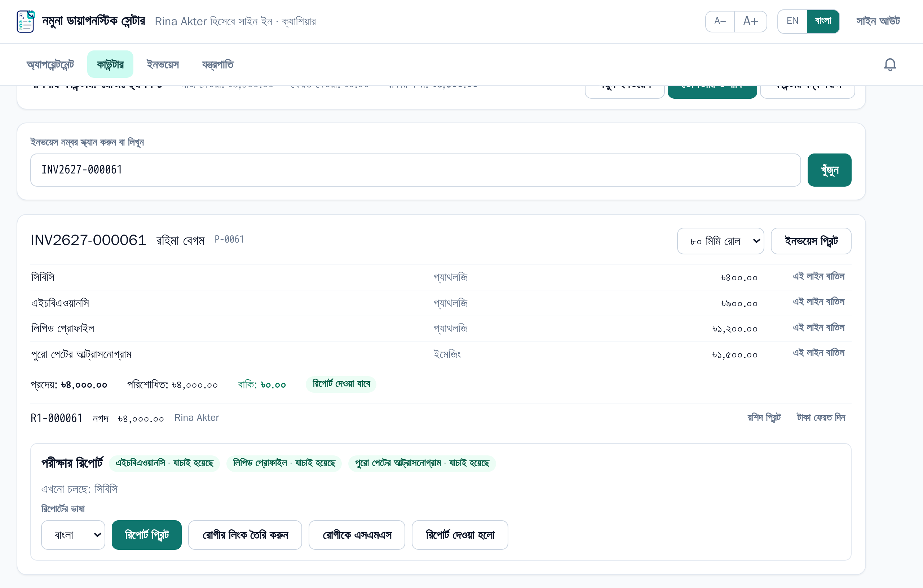Click the বাকি: ৳০.০০ due amount
This screenshot has height=588, width=923.
(x=262, y=384)
